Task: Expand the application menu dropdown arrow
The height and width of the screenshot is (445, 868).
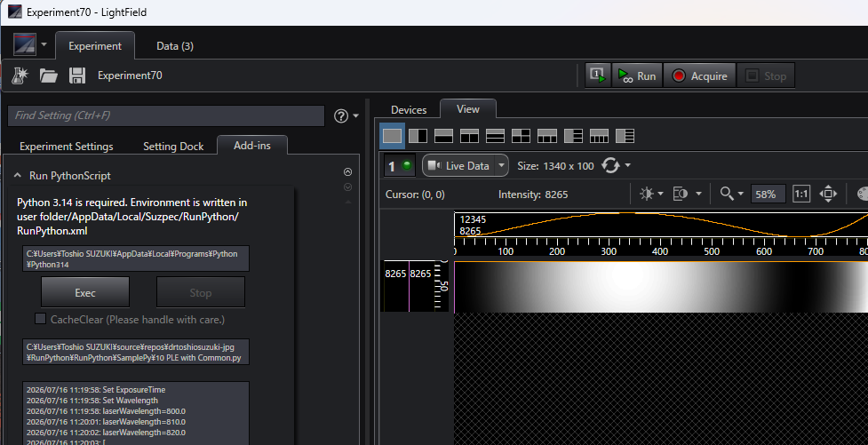Action: coord(44,44)
